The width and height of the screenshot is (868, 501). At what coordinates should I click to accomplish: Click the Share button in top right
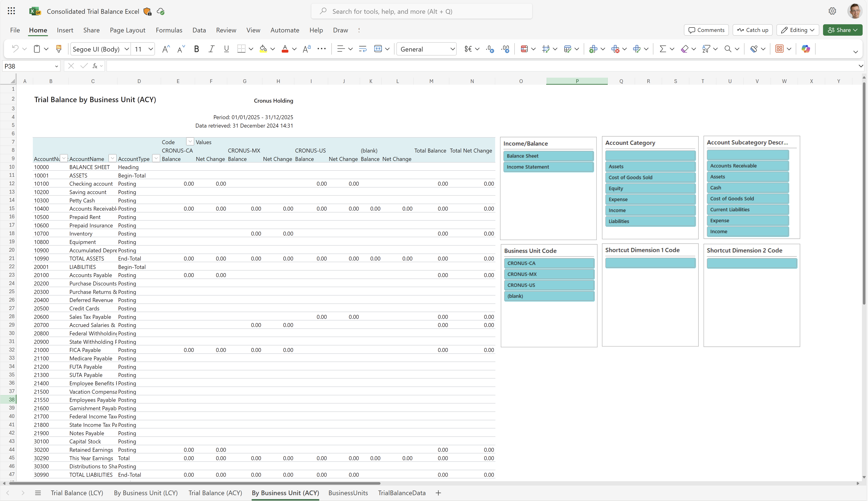pyautogui.click(x=842, y=30)
